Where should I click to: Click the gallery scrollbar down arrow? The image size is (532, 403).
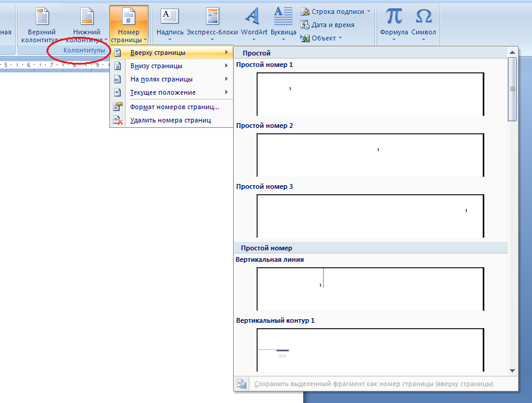[x=512, y=370]
